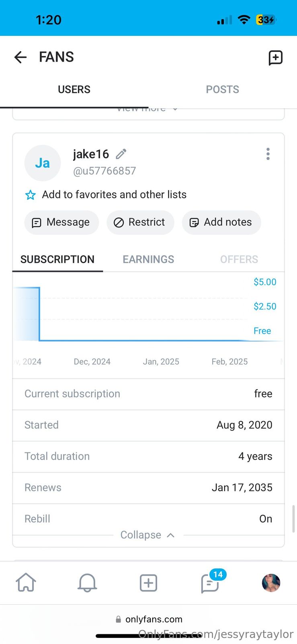The image size is (297, 644).
Task: Go to Home in the bottom bar
Action: 26,582
